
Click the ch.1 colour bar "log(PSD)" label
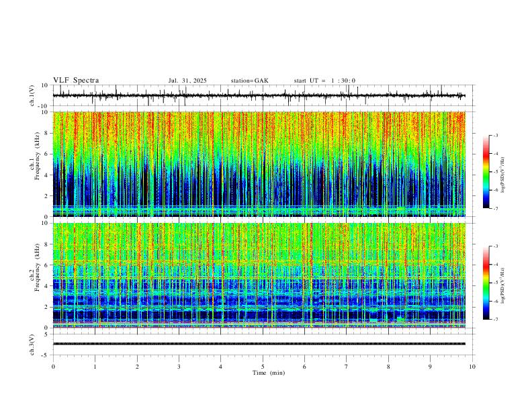pyautogui.click(x=502, y=175)
